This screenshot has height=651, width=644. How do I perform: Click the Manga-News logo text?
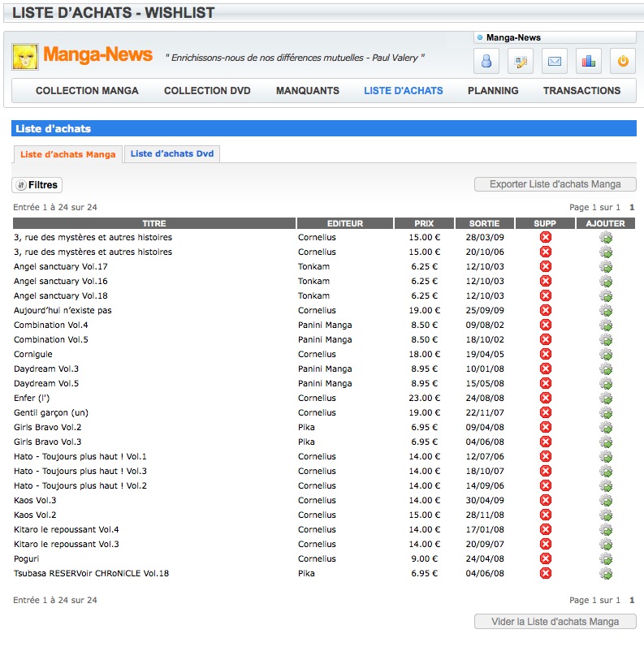point(97,54)
